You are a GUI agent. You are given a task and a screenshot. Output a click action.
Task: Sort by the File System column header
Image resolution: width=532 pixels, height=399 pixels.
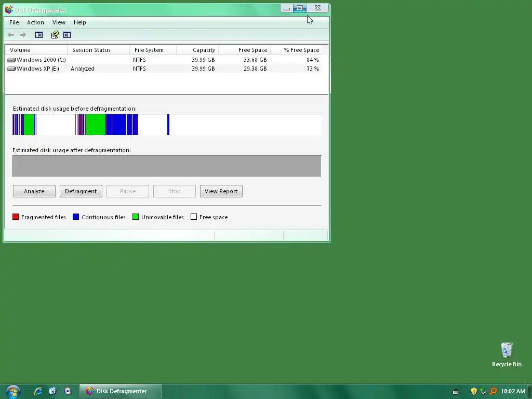click(153, 50)
